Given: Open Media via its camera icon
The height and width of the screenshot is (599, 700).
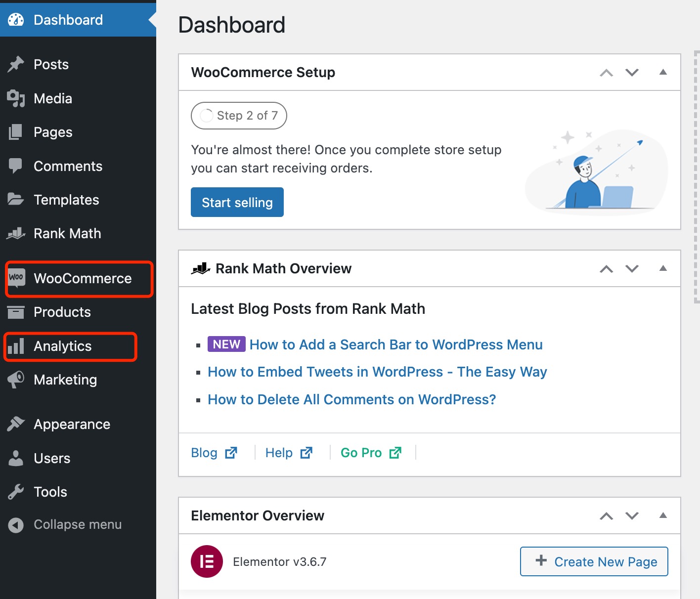Looking at the screenshot, I should coord(16,98).
